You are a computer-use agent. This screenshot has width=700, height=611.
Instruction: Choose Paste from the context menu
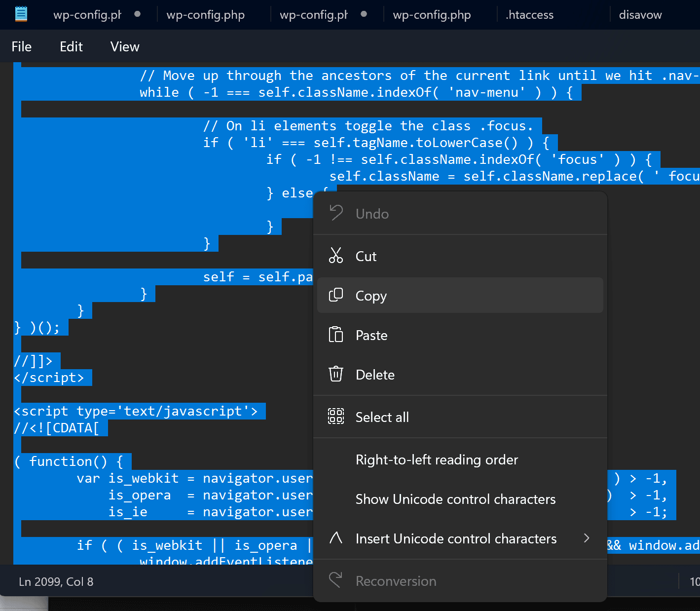460,335
